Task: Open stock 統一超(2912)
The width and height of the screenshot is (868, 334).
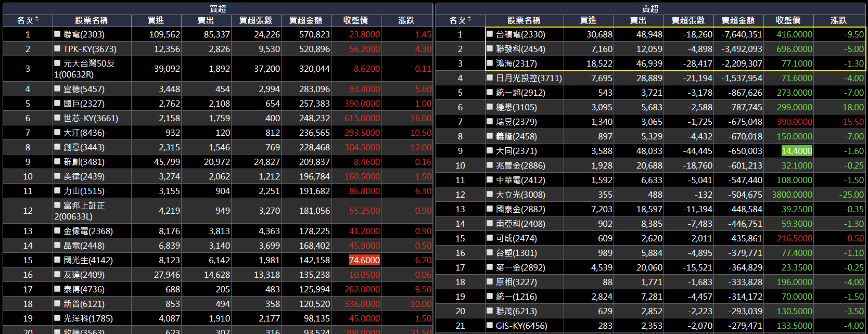Action: [x=520, y=93]
